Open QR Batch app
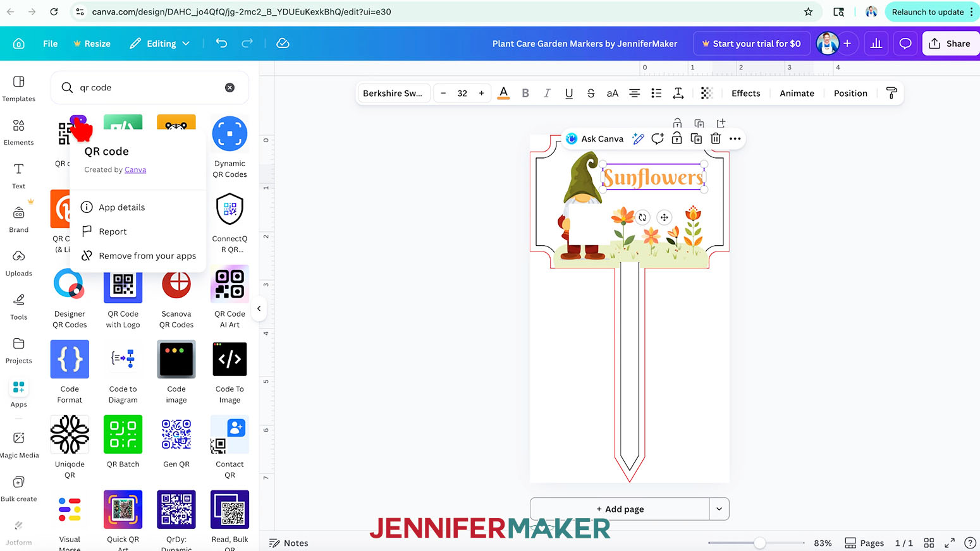 coord(123,442)
